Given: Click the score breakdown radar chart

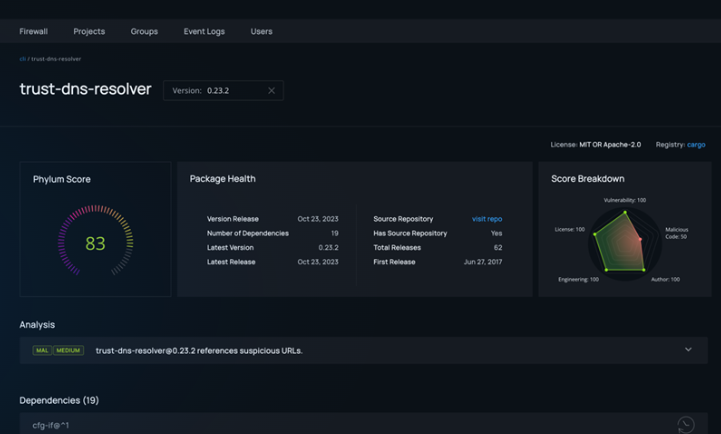Looking at the screenshot, I should (x=624, y=244).
